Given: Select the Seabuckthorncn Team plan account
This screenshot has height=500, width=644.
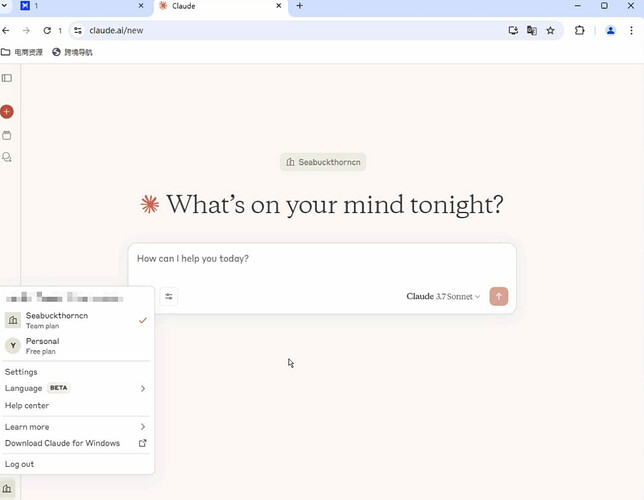Looking at the screenshot, I should point(76,320).
